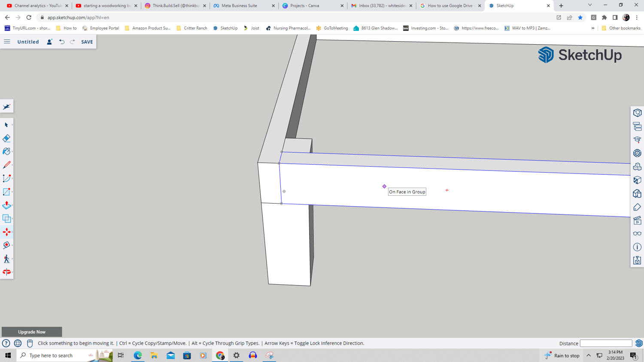Choose the Eraser tool
The image size is (644, 362).
pyautogui.click(x=6, y=138)
